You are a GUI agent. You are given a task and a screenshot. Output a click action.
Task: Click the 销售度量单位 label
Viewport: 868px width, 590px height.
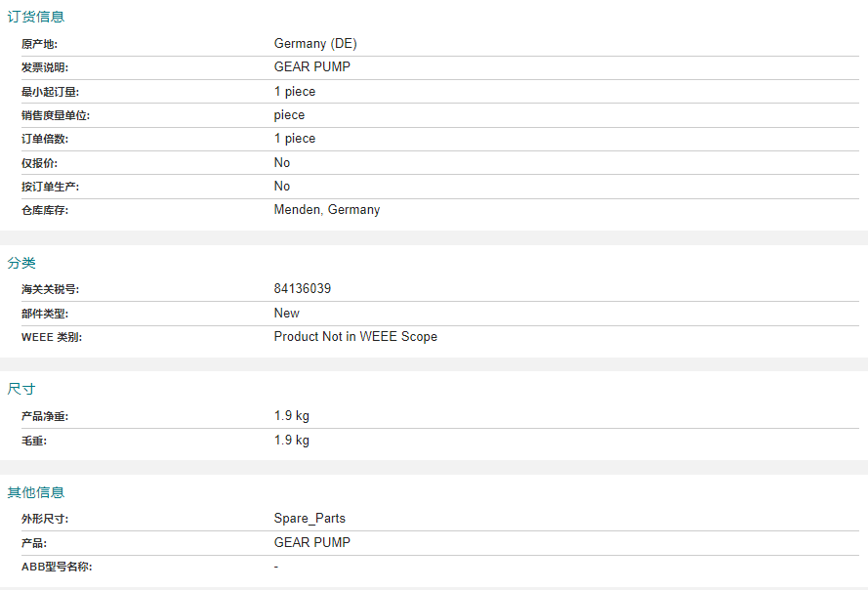click(56, 116)
